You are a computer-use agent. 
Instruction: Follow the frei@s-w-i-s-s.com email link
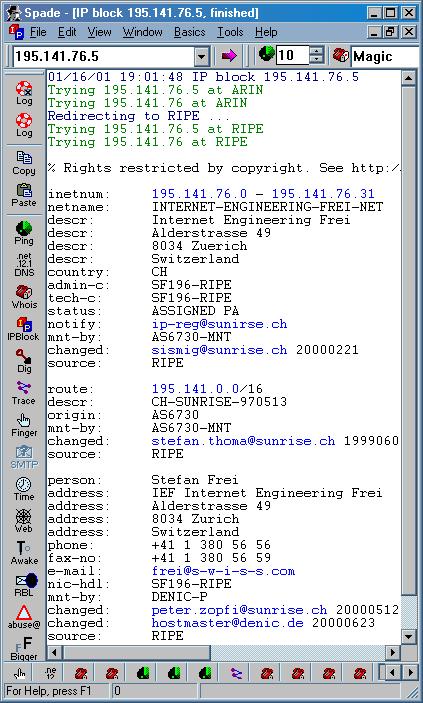(x=223, y=571)
